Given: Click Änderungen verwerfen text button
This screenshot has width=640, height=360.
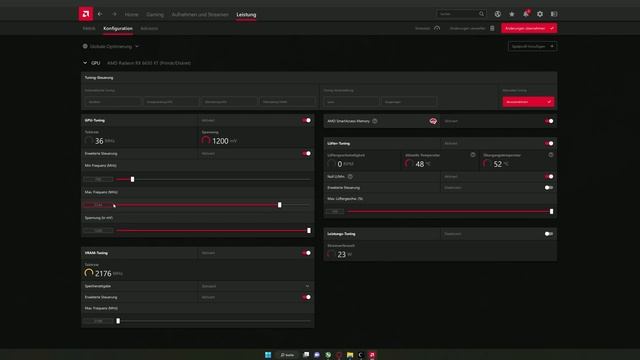Looking at the screenshot, I should click(467, 28).
